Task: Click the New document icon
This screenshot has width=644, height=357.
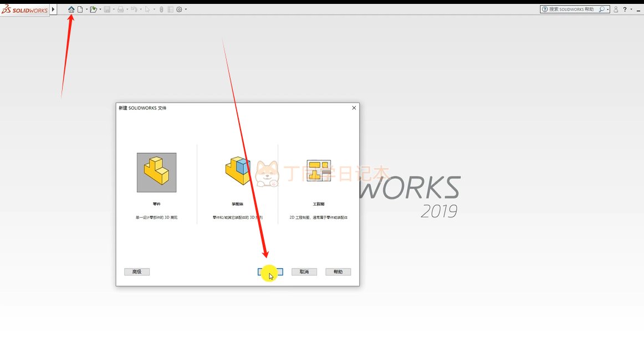Action: (x=80, y=9)
